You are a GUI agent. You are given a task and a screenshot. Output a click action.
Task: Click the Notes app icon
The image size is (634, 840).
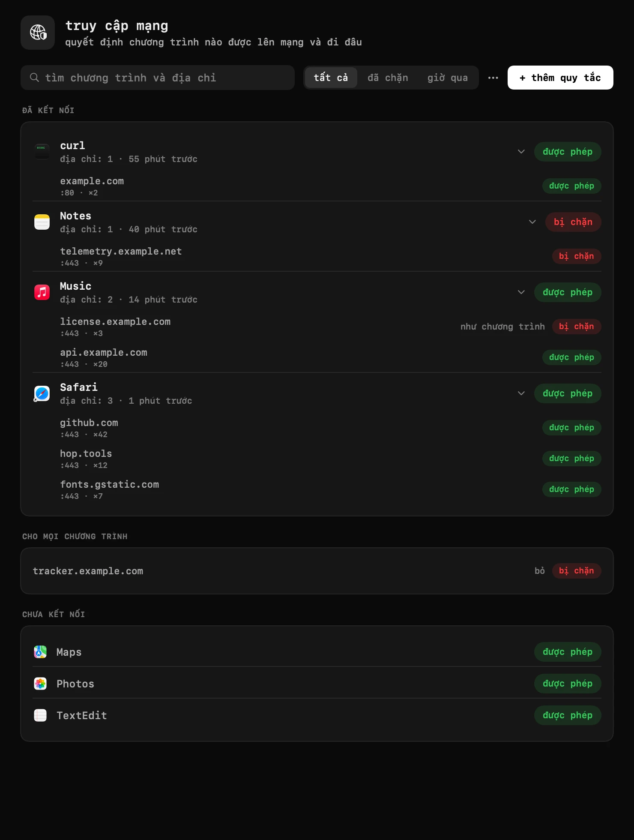tap(42, 222)
